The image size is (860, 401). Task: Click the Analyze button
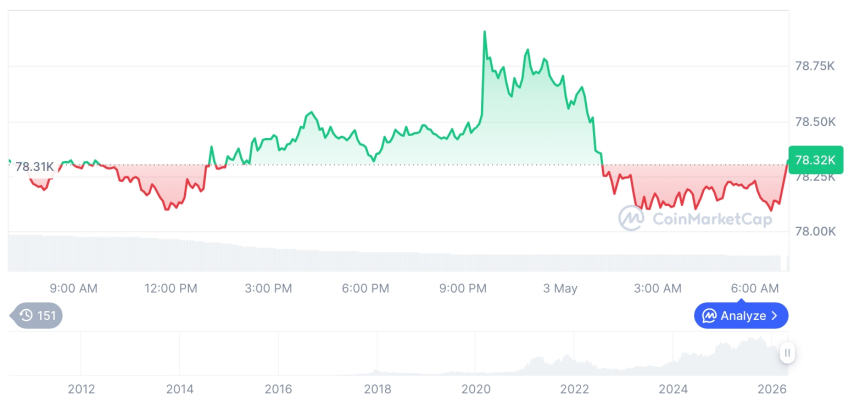(741, 315)
